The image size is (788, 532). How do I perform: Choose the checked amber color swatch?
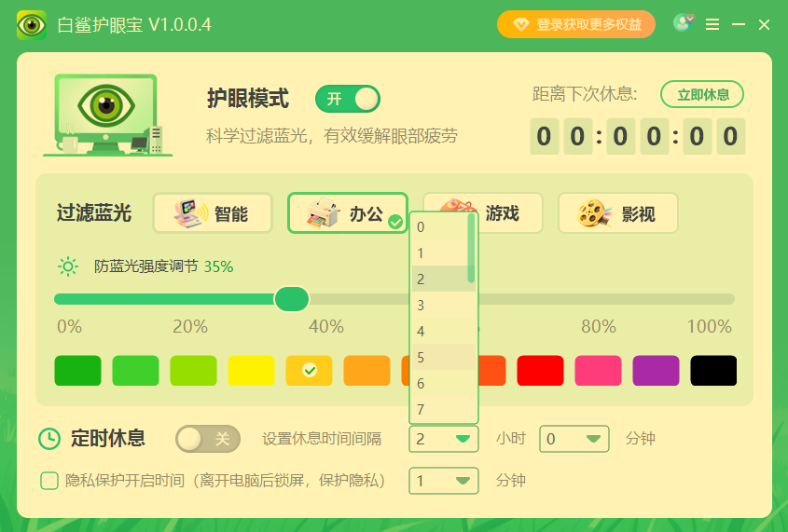pyautogui.click(x=309, y=371)
